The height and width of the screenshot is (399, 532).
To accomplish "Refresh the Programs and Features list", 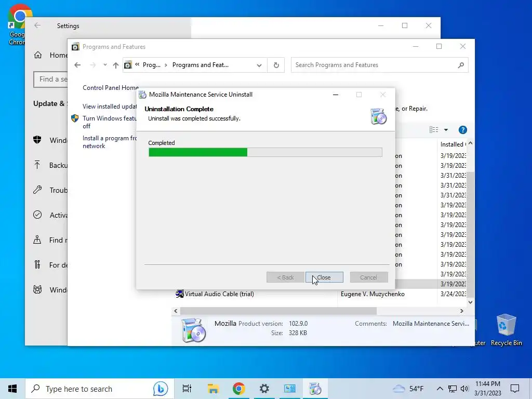I will (276, 65).
